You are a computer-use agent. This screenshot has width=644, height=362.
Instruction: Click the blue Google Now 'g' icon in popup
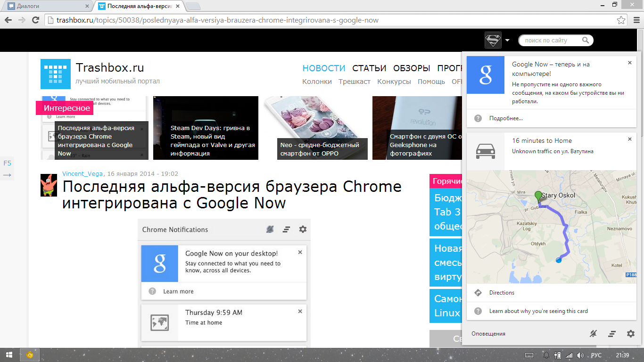coord(486,75)
